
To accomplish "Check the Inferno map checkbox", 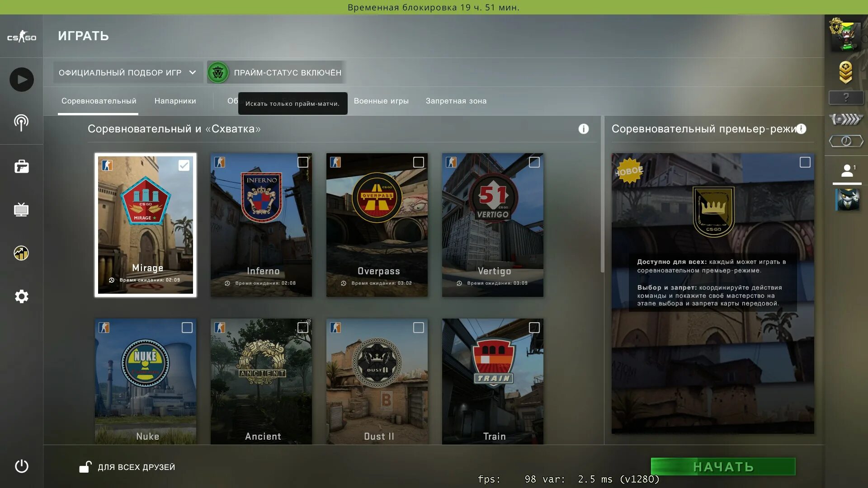I will click(303, 162).
